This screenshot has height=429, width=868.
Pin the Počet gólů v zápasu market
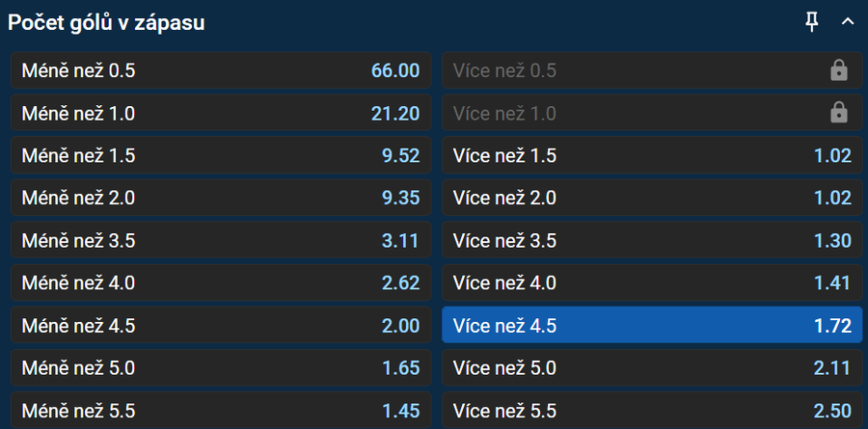(x=812, y=22)
